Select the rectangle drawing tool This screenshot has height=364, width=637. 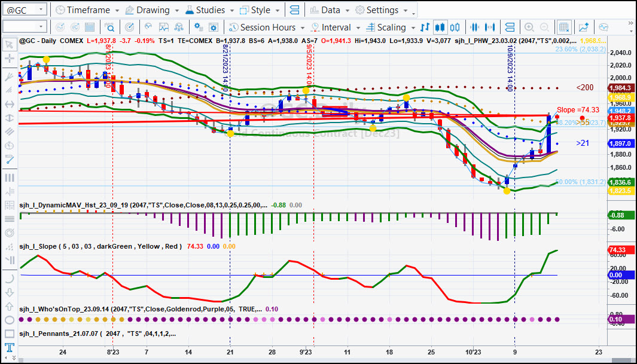10,334
